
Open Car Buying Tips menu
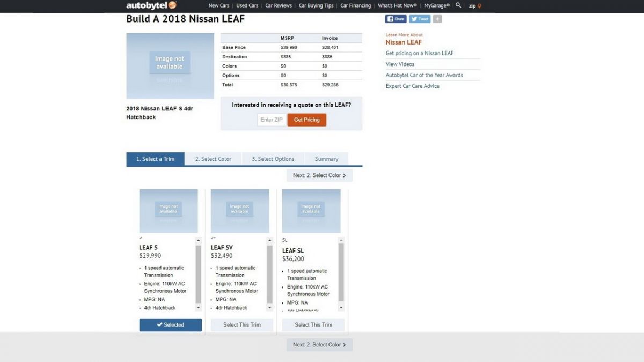316,5
